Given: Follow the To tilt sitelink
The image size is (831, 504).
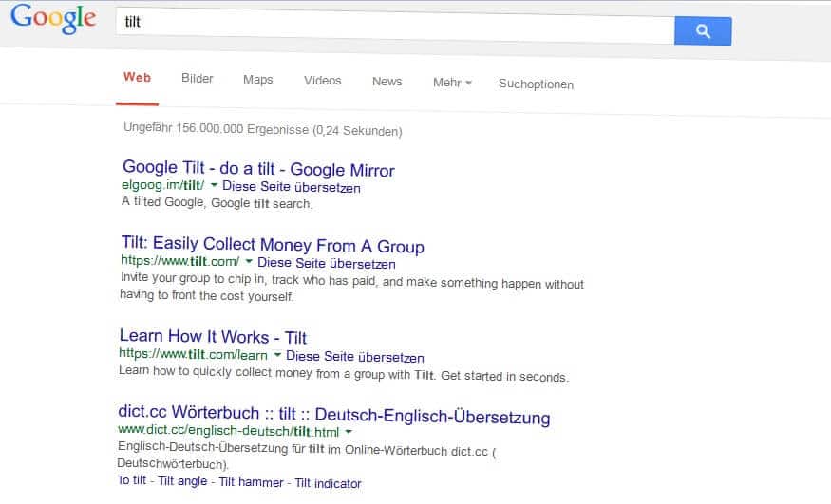Looking at the screenshot, I should coord(131,480).
